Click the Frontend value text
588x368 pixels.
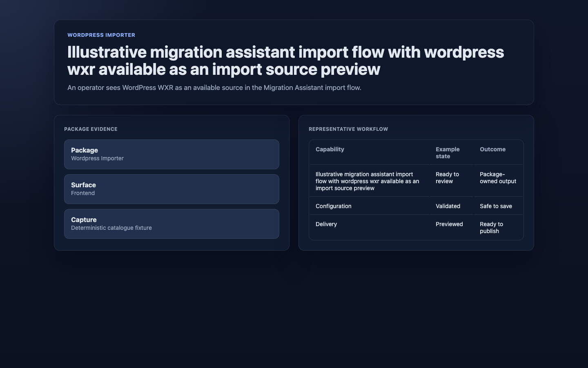pyautogui.click(x=83, y=193)
